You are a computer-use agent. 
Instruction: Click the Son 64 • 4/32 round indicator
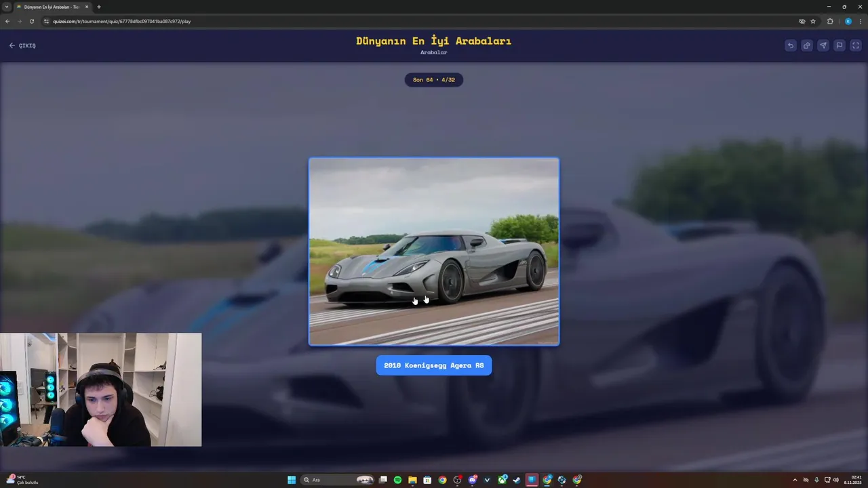[434, 80]
